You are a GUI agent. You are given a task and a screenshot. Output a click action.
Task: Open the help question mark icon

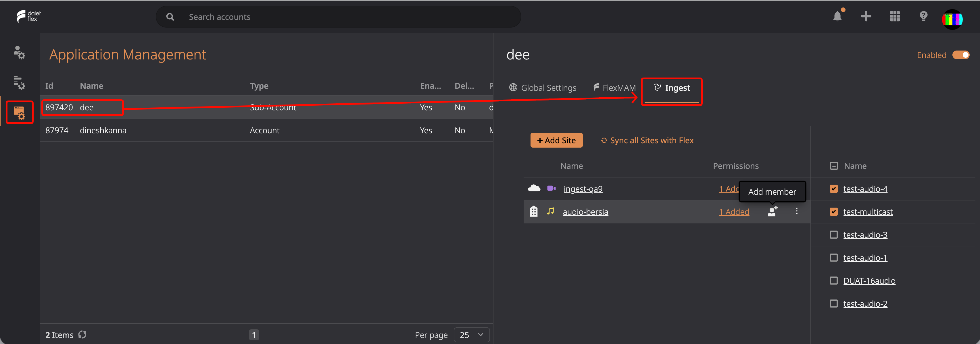923,16
